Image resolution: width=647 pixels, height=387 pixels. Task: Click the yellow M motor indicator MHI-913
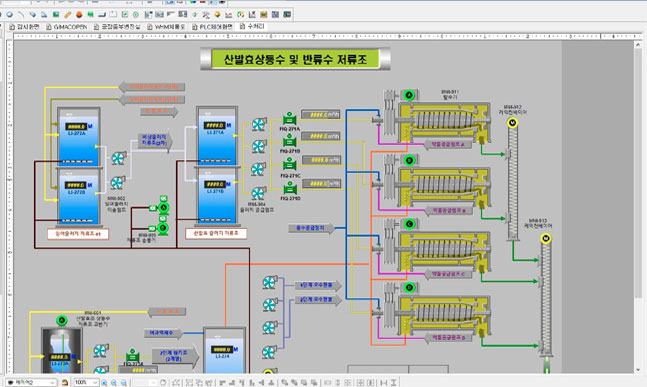tap(546, 238)
